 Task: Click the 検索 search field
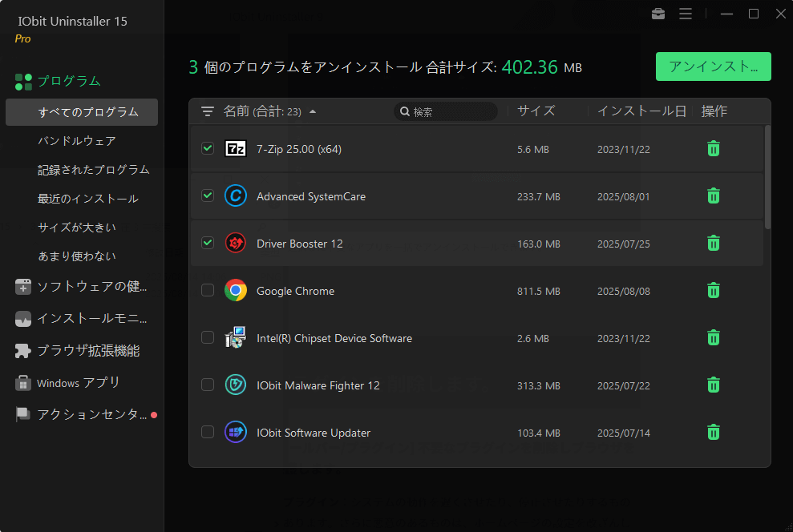446,111
